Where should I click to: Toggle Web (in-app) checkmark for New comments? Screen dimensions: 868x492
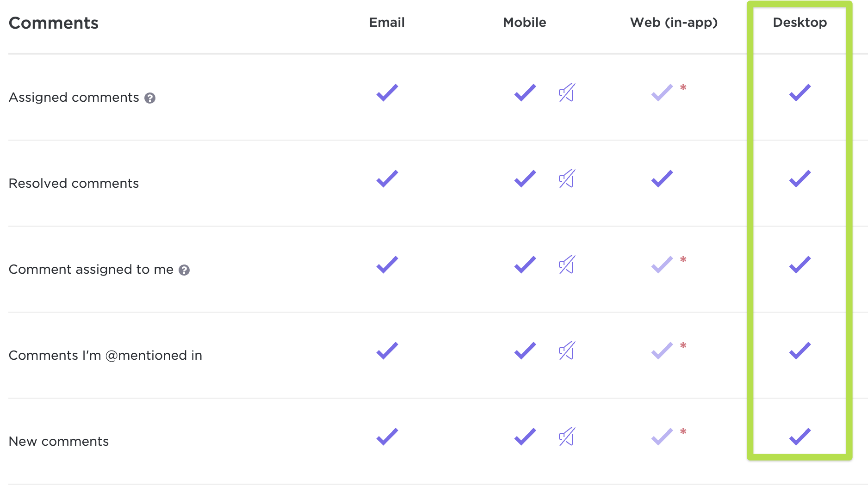click(662, 437)
